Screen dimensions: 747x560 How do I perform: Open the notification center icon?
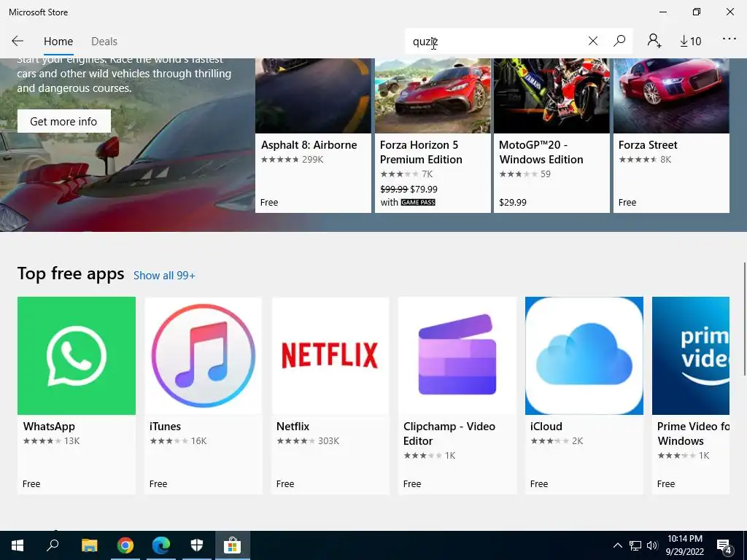pyautogui.click(x=724, y=545)
